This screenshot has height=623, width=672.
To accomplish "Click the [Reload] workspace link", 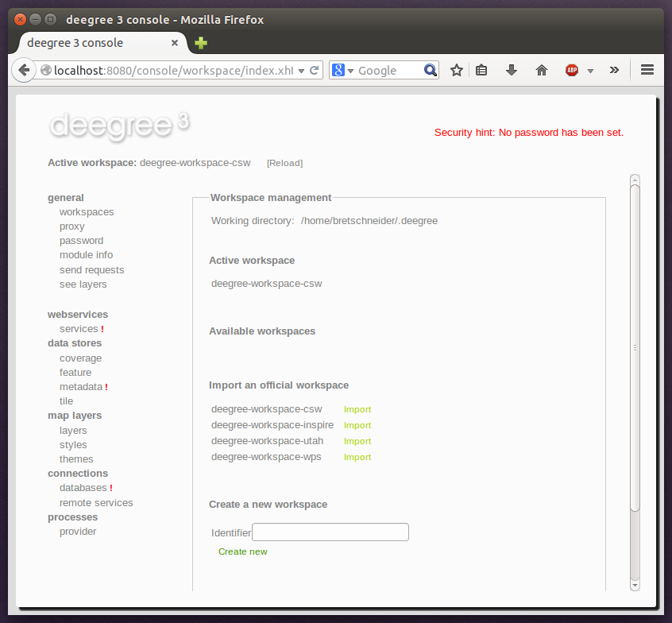I will [x=284, y=163].
